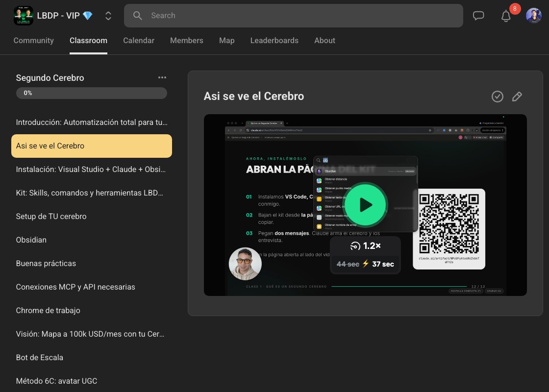Switch to the Community tab
Screen dimensions: 549x392
[34, 40]
